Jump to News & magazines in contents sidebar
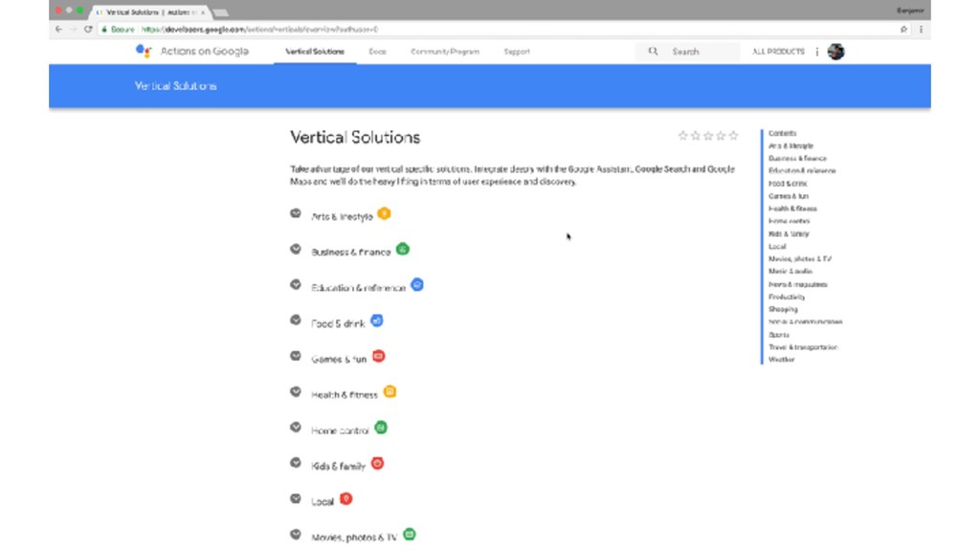 [x=797, y=284]
